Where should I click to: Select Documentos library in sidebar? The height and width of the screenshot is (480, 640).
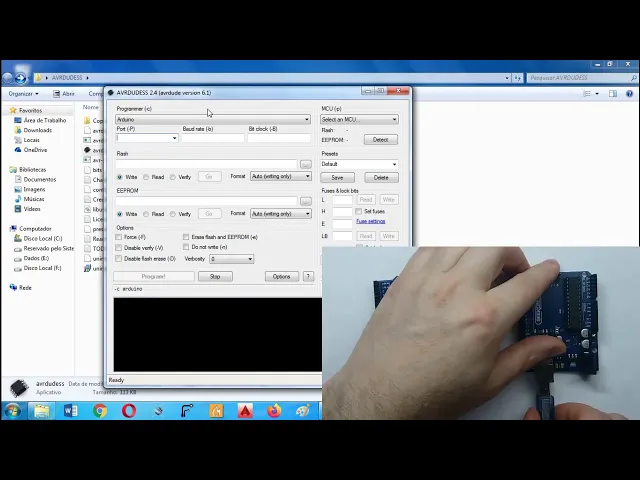click(35, 179)
